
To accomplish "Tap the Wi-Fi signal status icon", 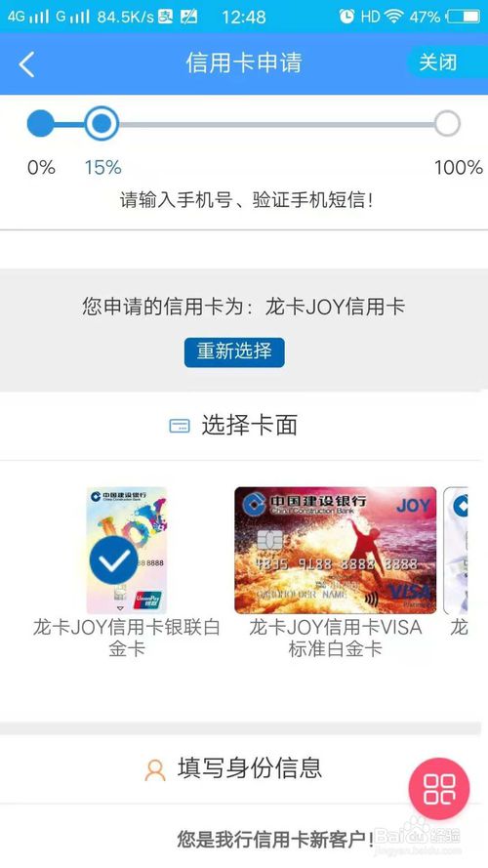I will pyautogui.click(x=393, y=17).
